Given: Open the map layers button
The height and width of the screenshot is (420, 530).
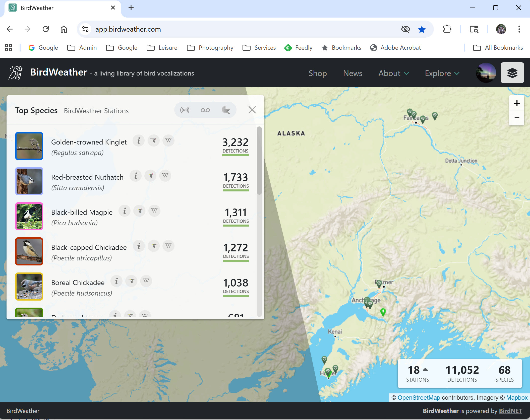Looking at the screenshot, I should tap(512, 73).
